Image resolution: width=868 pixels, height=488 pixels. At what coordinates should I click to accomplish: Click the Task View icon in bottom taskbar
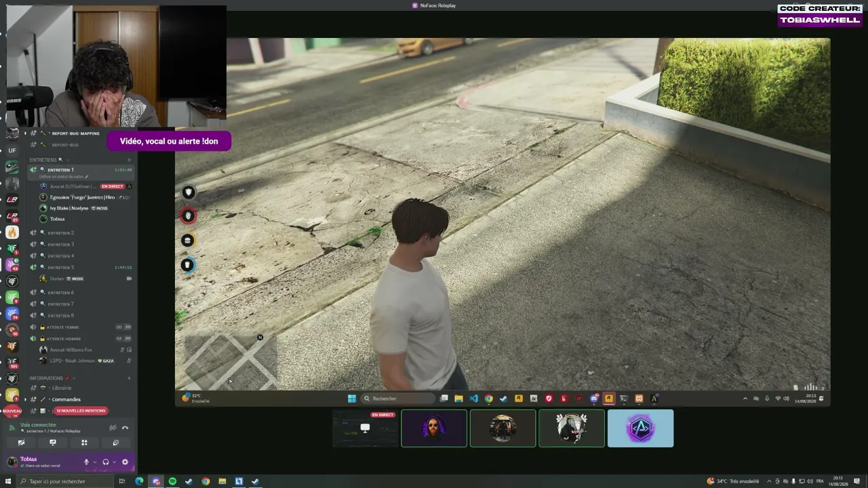tap(122, 481)
